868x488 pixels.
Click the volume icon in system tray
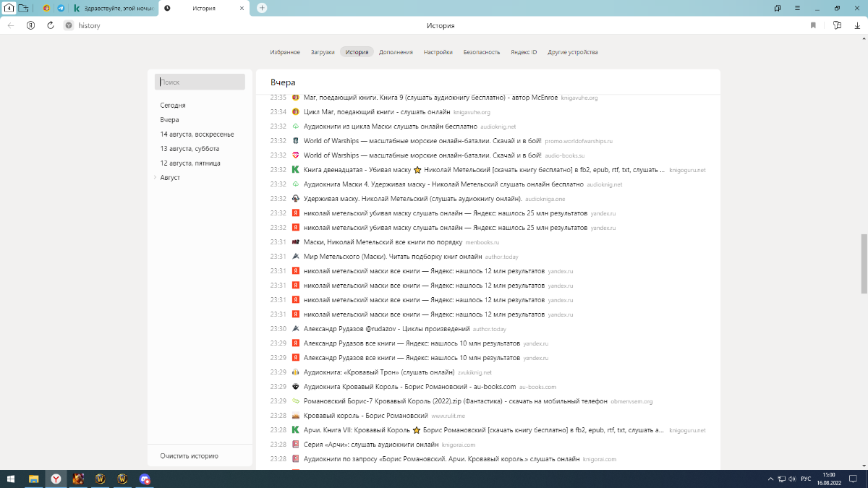(x=793, y=479)
